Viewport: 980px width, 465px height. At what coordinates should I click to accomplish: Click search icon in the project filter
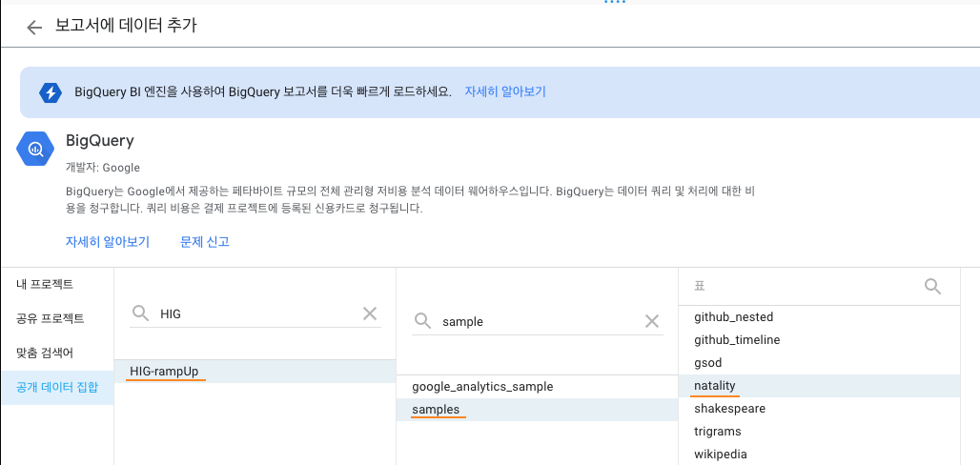[x=141, y=313]
